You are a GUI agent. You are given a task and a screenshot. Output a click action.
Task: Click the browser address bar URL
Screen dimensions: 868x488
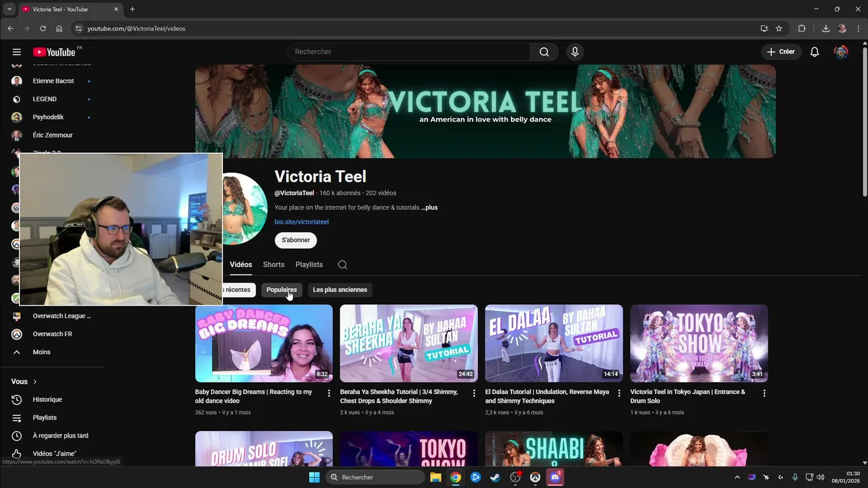click(x=136, y=28)
